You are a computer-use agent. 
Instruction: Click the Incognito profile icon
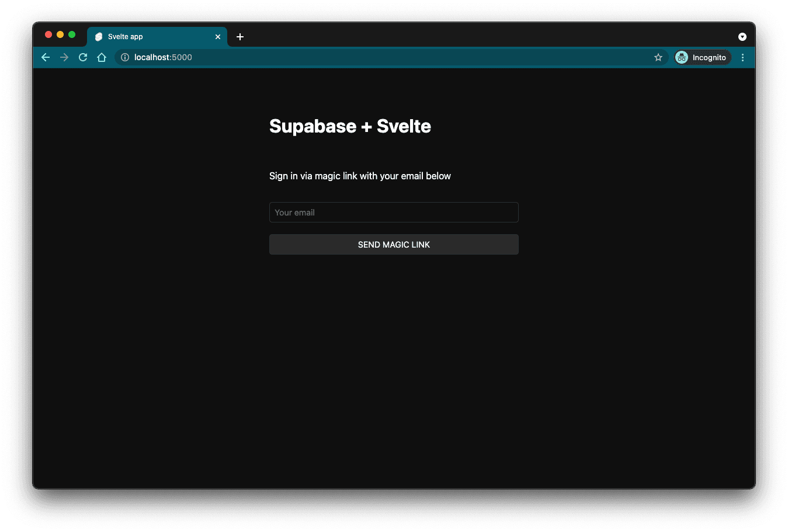point(682,57)
